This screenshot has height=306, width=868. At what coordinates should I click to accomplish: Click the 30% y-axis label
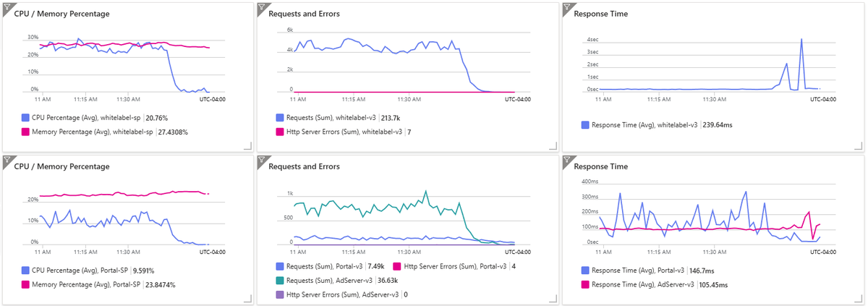[x=33, y=37]
